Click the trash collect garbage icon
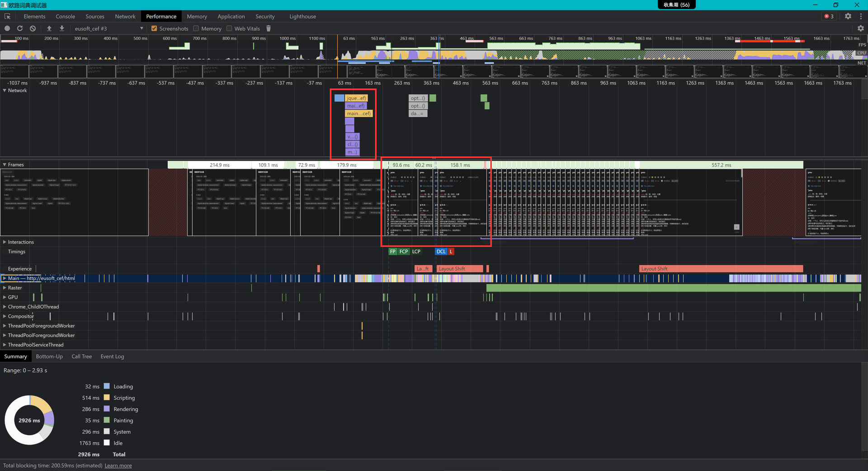The width and height of the screenshot is (868, 471). point(269,29)
